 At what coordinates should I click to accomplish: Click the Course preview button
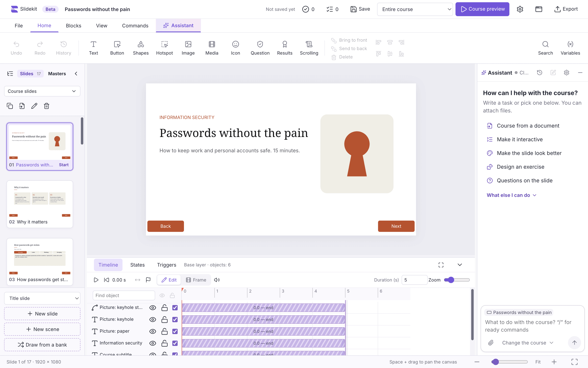click(482, 9)
